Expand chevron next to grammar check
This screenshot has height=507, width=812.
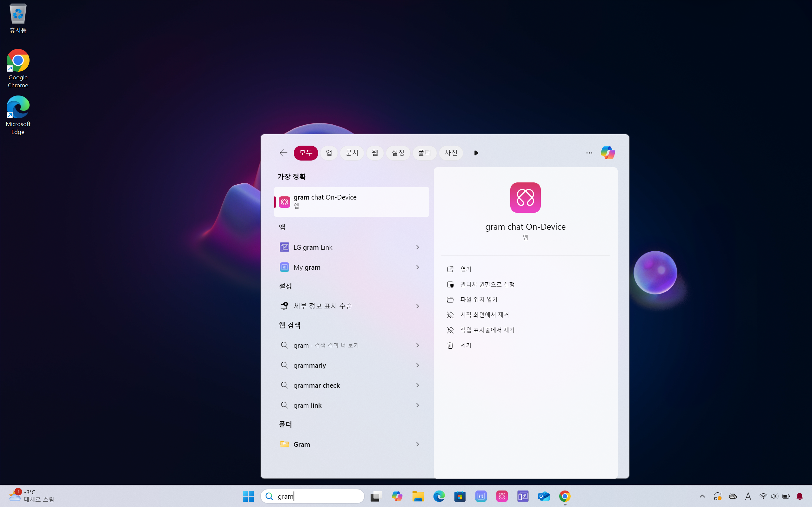point(417,385)
